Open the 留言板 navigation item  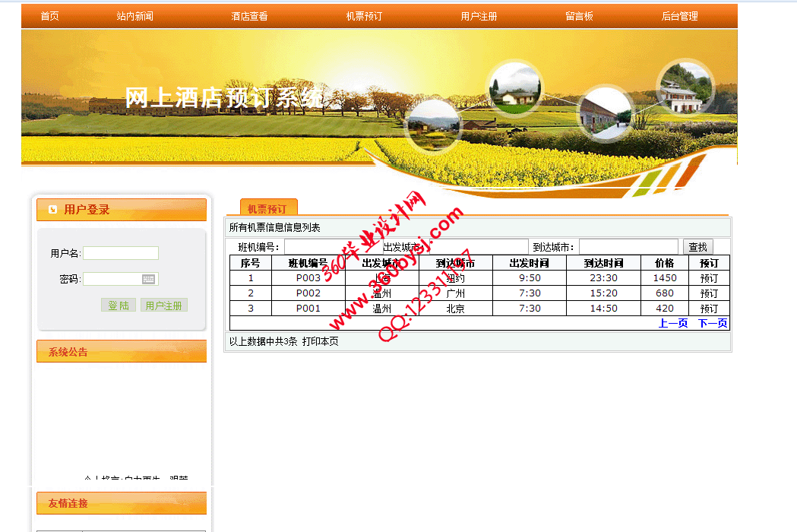(x=580, y=16)
